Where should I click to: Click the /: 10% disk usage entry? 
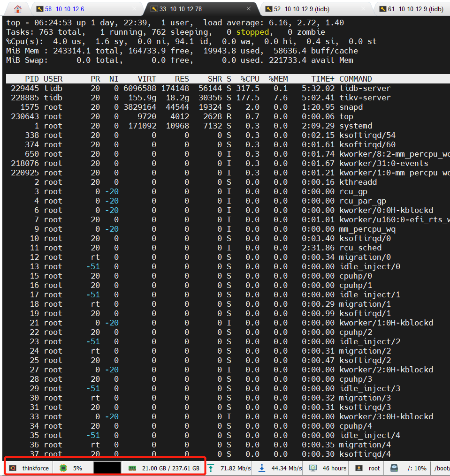[417, 468]
